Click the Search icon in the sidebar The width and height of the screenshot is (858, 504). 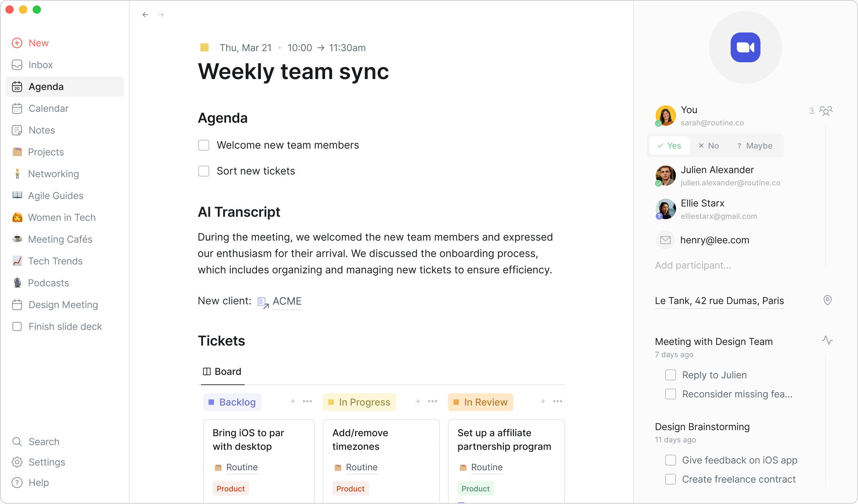tap(17, 442)
